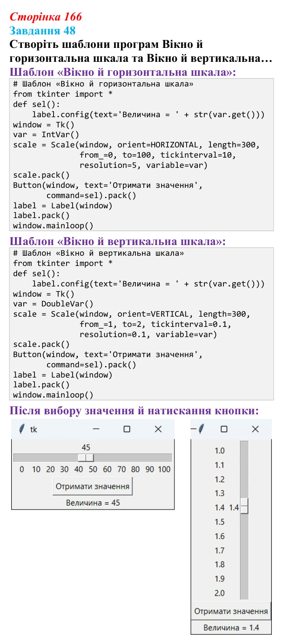Click tick label '1.5' on vertical scale
283x644 pixels.
point(220,522)
